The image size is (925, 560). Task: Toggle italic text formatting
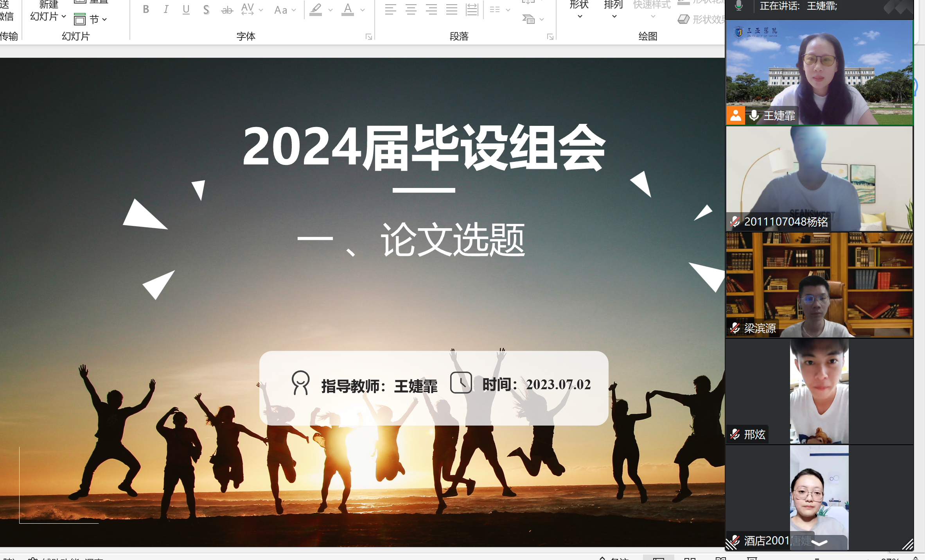coord(166,9)
